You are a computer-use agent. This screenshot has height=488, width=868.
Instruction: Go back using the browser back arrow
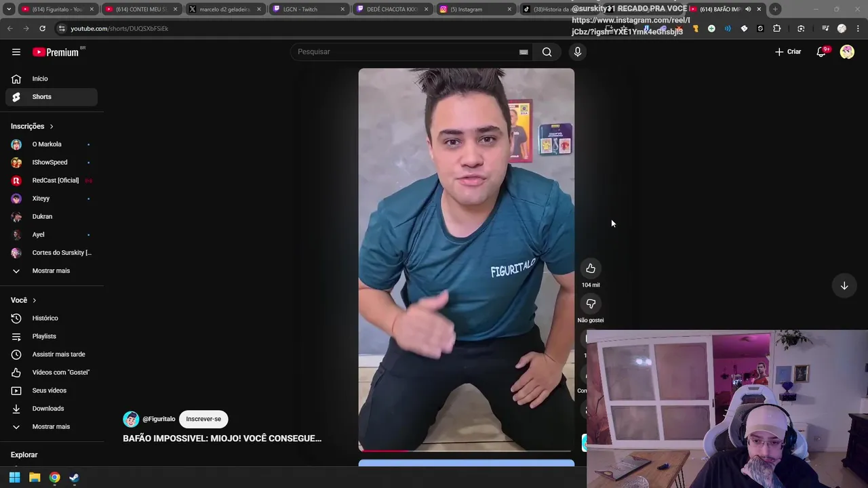[9, 28]
